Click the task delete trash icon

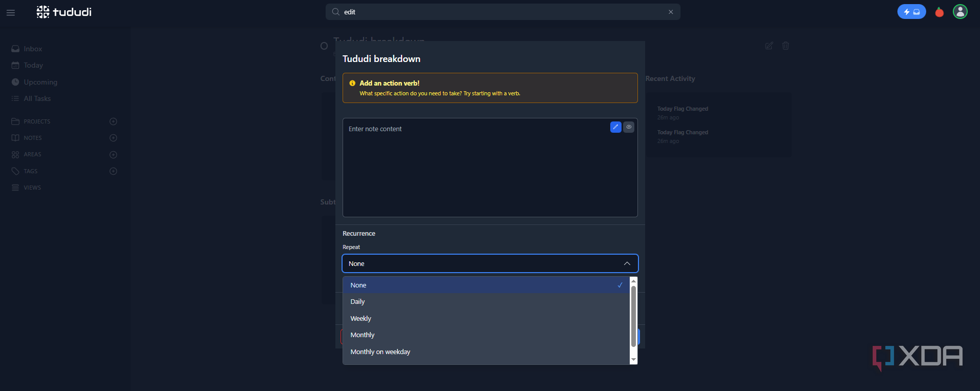[785, 46]
